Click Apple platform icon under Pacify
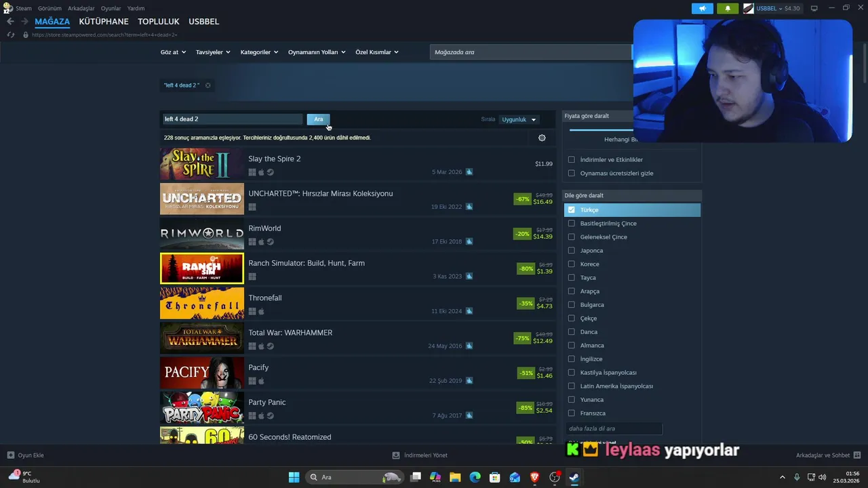Viewport: 868px width, 488px height. point(261,381)
